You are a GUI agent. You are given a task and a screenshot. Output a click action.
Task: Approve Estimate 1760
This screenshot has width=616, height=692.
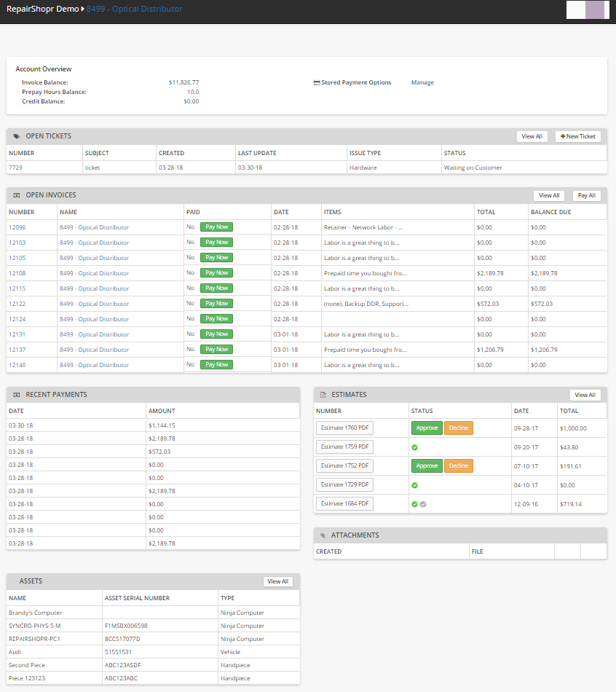pyautogui.click(x=427, y=428)
